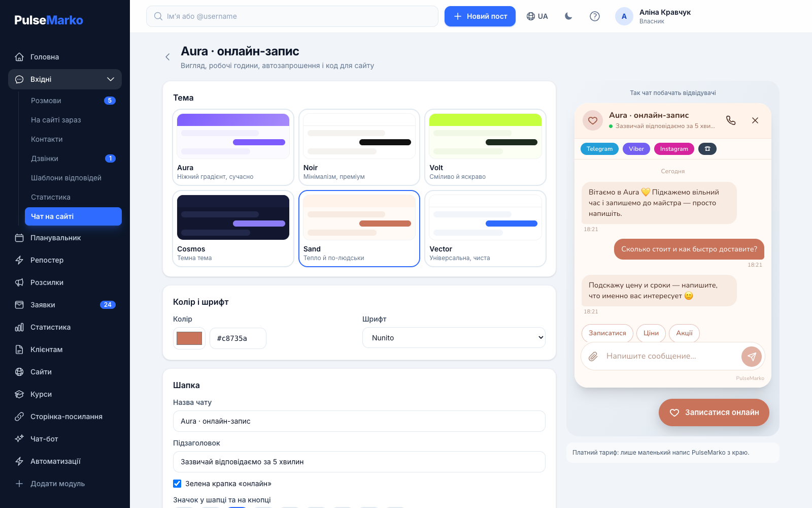Screen dimensions: 812x508
Task: Open Розсилки megaphone item
Action: point(65,282)
